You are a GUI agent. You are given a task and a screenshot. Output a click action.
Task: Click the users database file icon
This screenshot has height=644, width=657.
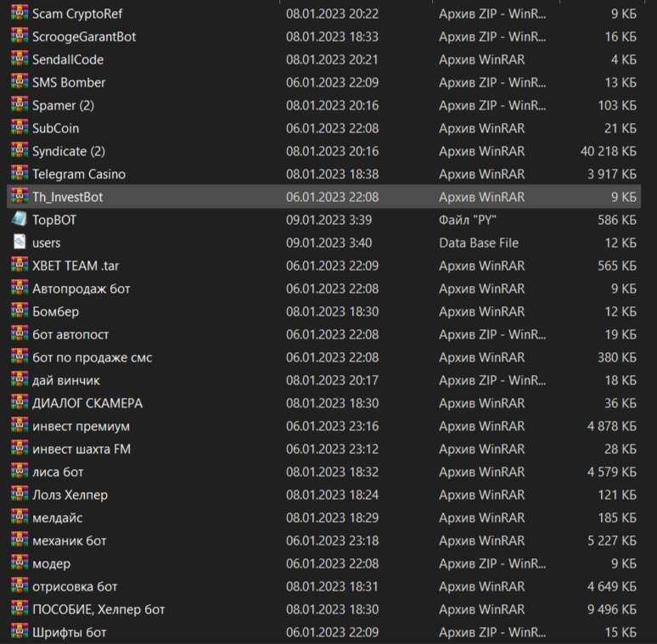[19, 243]
